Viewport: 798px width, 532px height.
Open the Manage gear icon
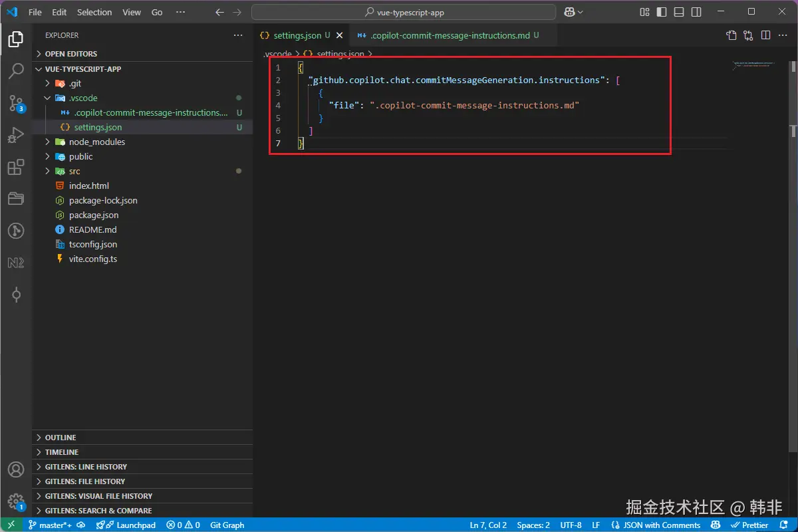(16, 501)
